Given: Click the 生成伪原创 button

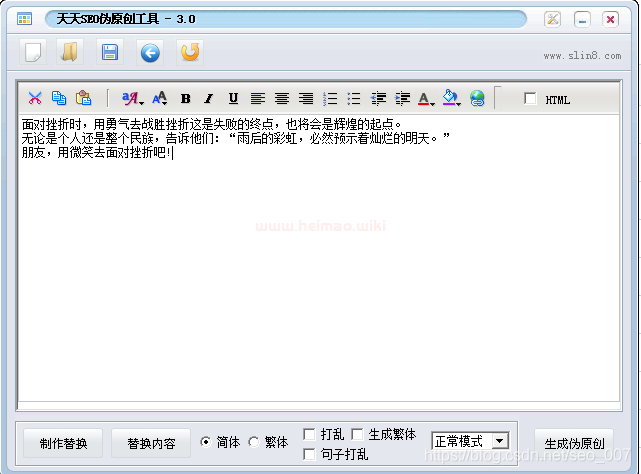Looking at the screenshot, I should [574, 443].
